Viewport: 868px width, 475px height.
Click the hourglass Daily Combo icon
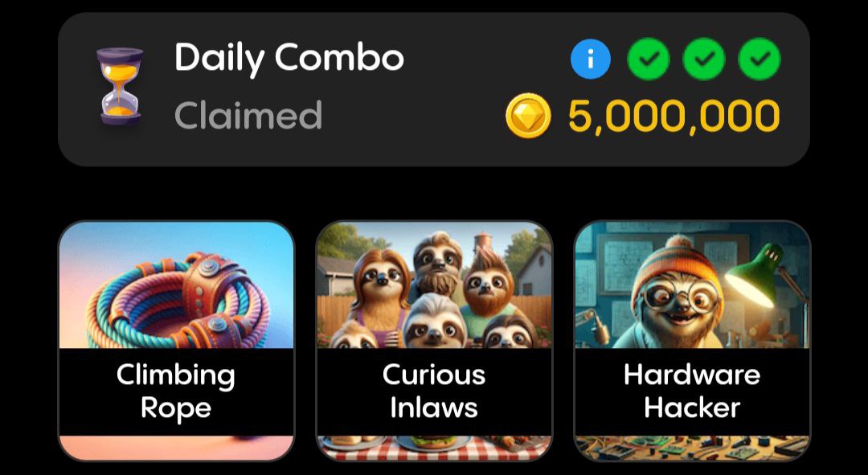120,86
